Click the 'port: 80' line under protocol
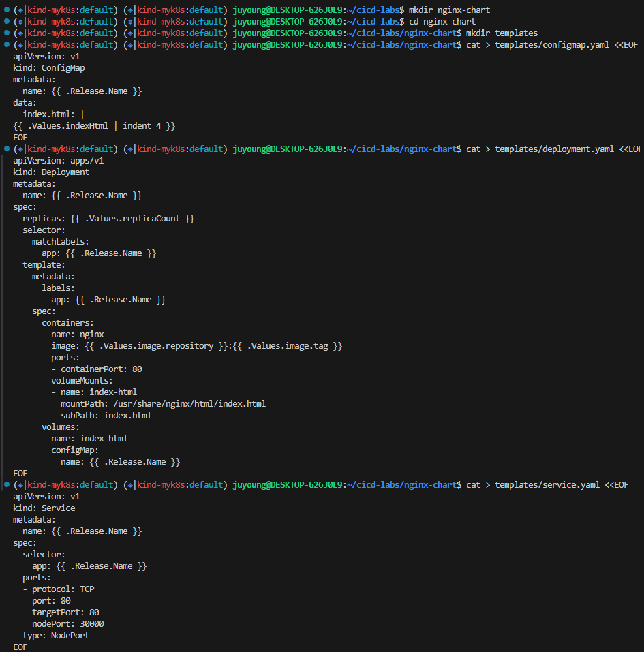Viewport: 644px width, 652px height. [51, 602]
